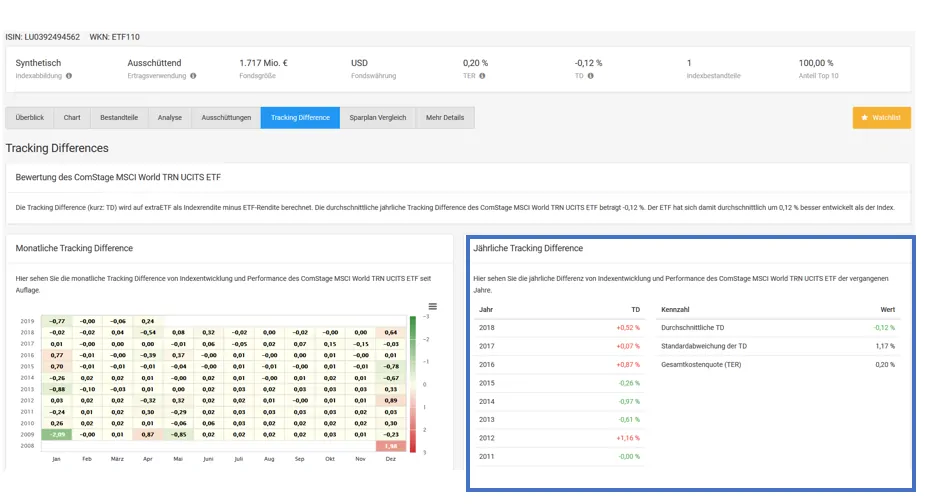Click the green January 2009 cell -2,09
This screenshot has height=504, width=925.
pyautogui.click(x=57, y=434)
